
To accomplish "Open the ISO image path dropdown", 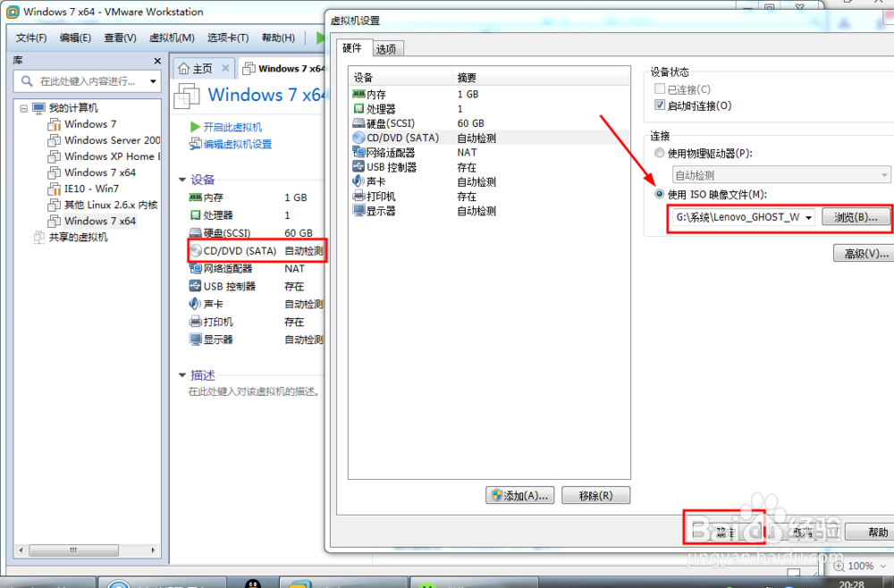I will click(808, 218).
